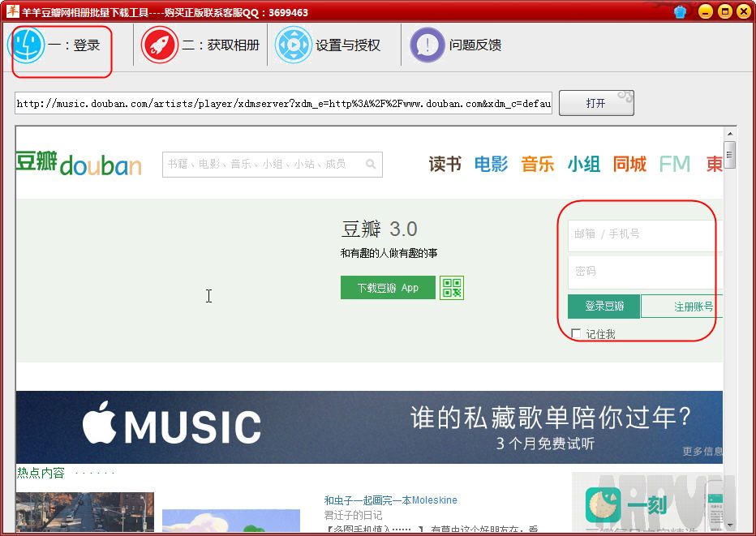Open the 设置与授权 tab
Image resolution: width=756 pixels, height=536 pixels.
(347, 45)
